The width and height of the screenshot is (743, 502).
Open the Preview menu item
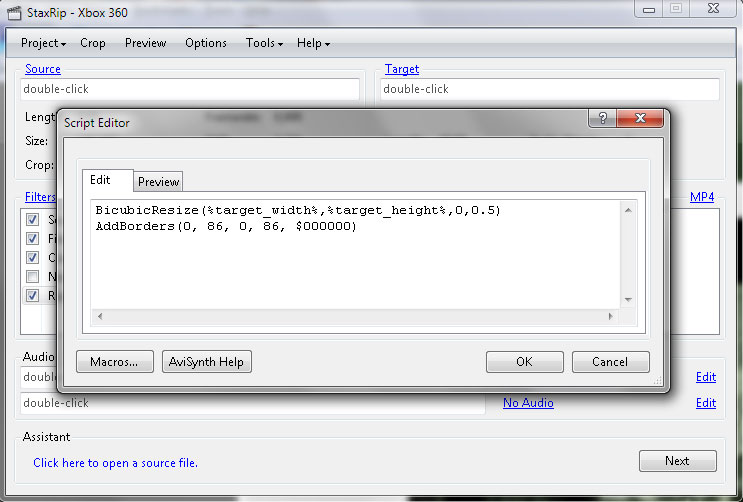(145, 43)
